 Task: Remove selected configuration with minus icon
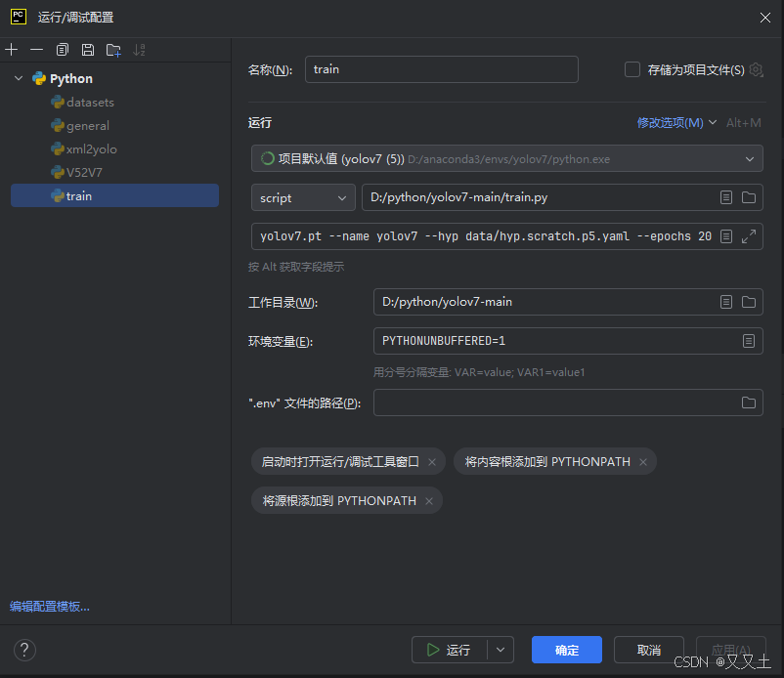click(x=36, y=50)
